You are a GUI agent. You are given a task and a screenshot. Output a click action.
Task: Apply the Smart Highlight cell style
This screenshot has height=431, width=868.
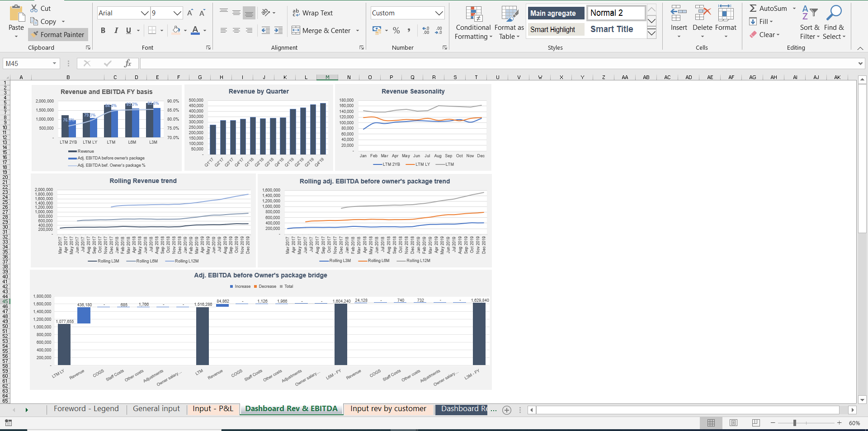tap(556, 29)
